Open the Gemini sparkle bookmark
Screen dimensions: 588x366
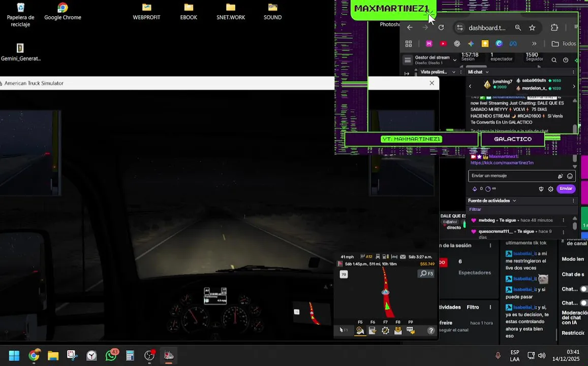(471, 44)
